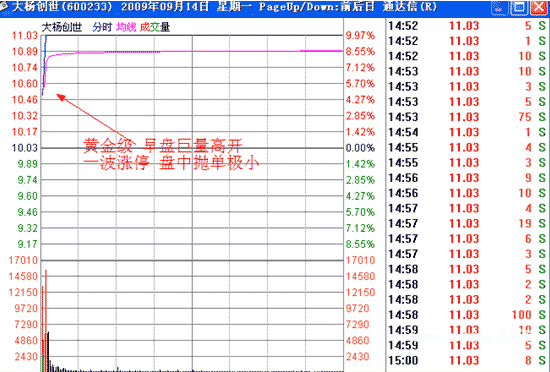Image resolution: width=550 pixels, height=372 pixels.
Task: Click the 17010 volume axis label on left
Action: coord(23,261)
